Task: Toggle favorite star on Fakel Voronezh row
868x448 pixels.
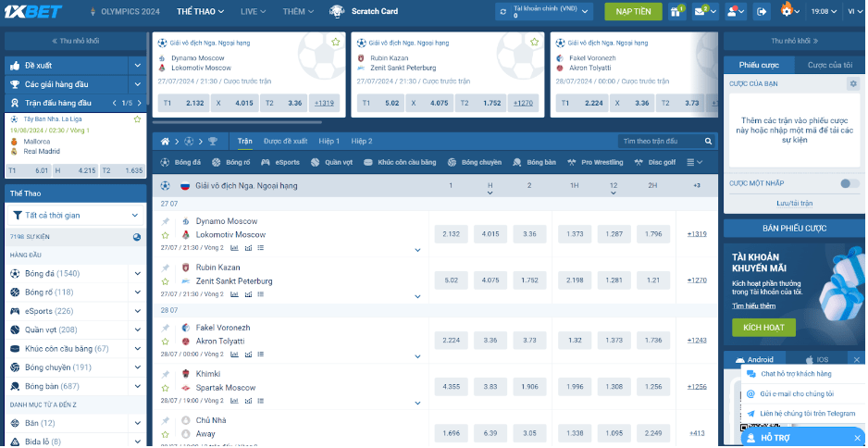Action: tap(165, 342)
